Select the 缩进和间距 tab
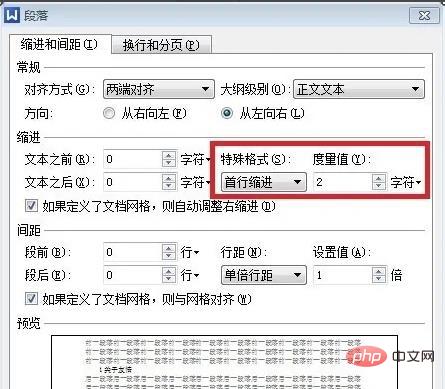This screenshot has width=445, height=389. 60,44
